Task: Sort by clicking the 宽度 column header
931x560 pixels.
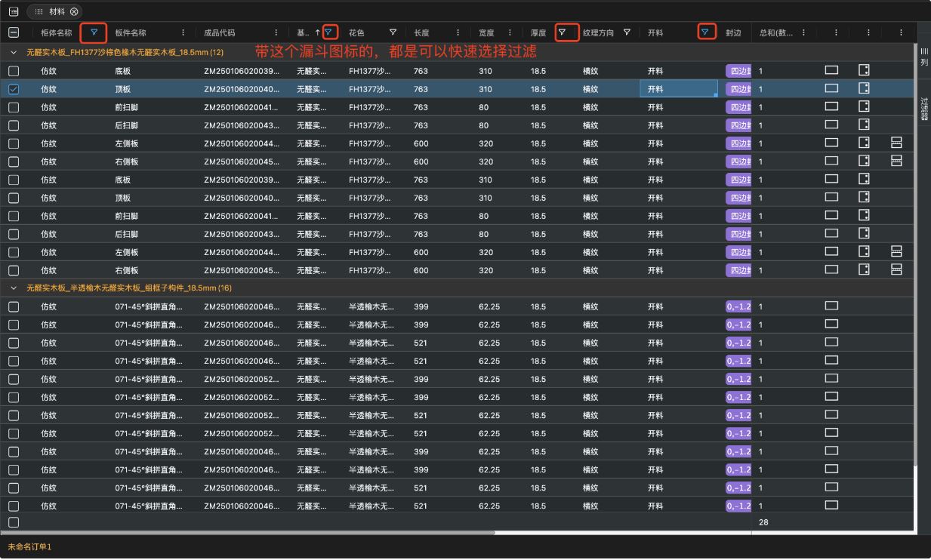Action: 486,32
